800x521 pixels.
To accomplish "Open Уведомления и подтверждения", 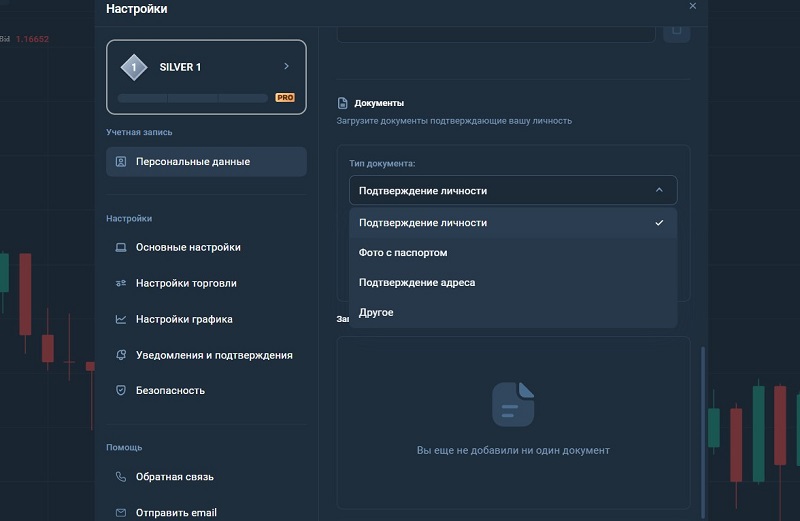I will 206,355.
